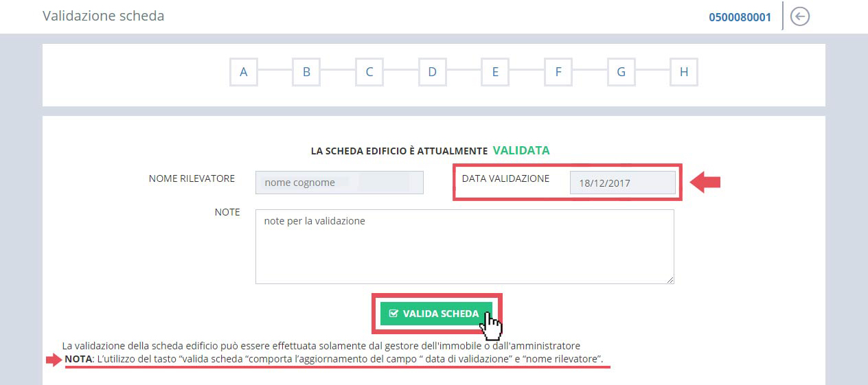Focus the Note text area
The image size is (868, 385).
point(464,246)
